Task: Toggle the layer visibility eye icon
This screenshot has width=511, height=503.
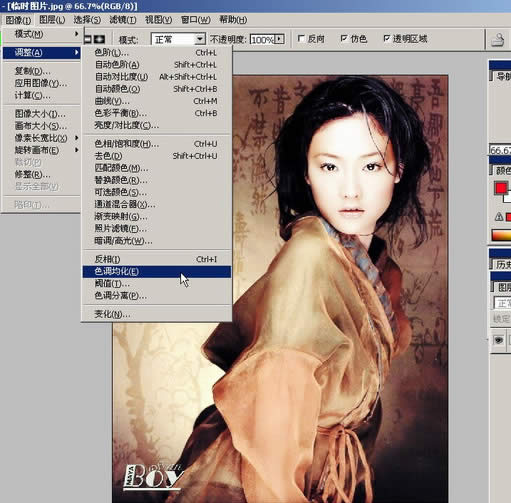Action: pos(499,340)
